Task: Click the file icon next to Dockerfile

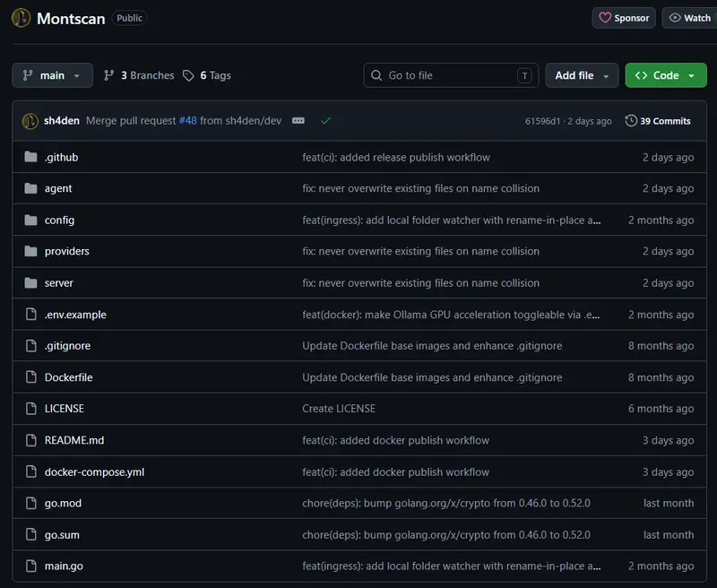Action: point(31,377)
